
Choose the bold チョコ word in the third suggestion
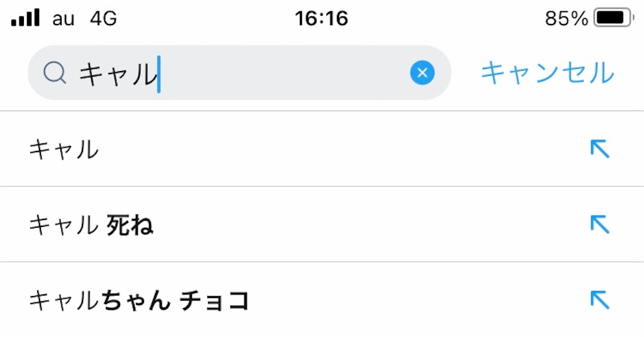pyautogui.click(x=214, y=301)
